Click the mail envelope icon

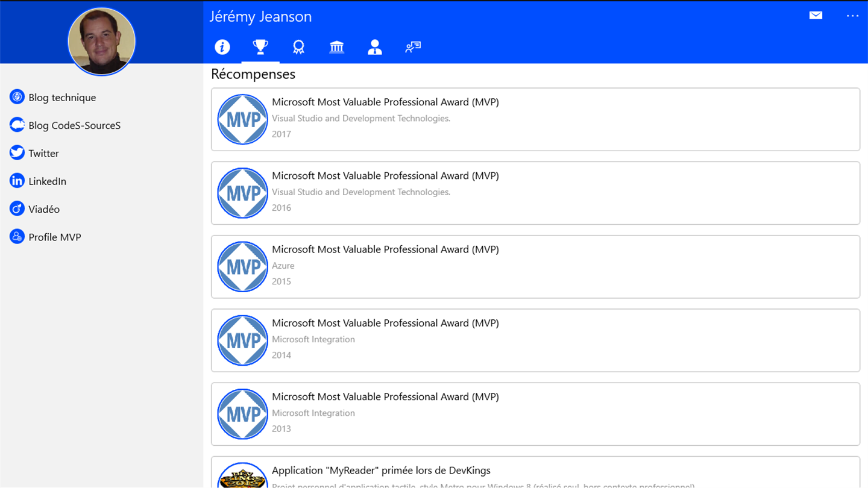(x=816, y=16)
